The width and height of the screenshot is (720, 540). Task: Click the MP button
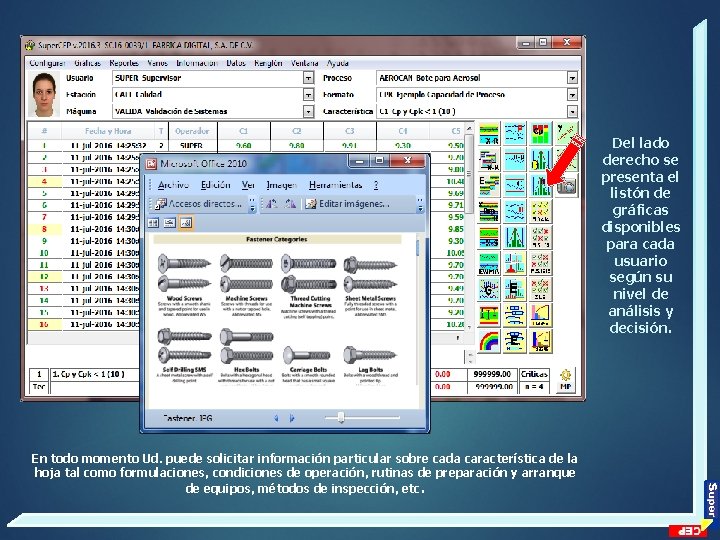tap(565, 387)
